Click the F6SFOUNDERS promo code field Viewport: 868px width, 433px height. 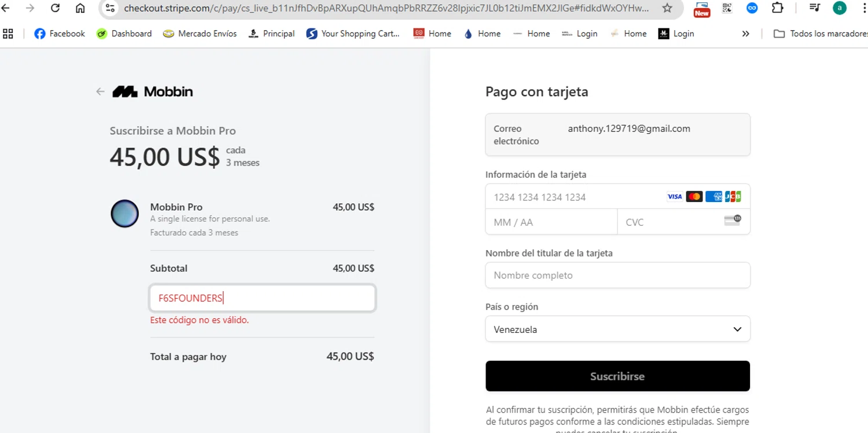(x=263, y=298)
